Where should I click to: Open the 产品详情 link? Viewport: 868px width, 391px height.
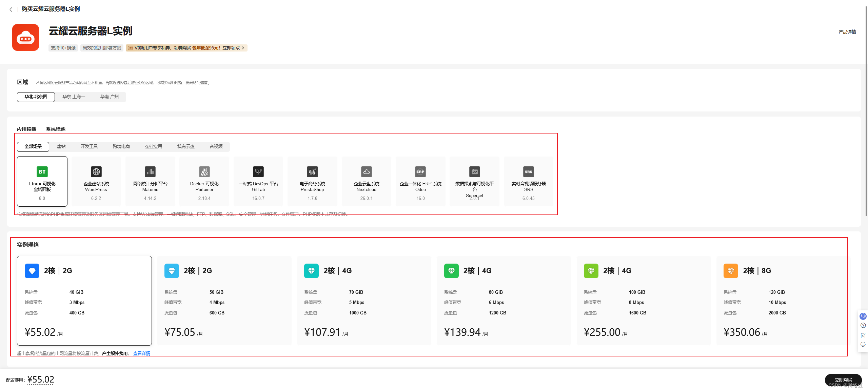point(847,32)
